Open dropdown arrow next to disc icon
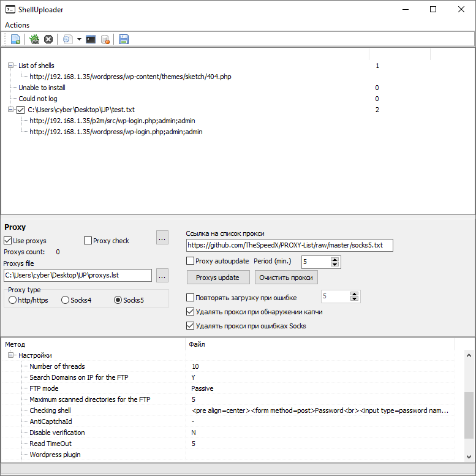Screen dimensions: 476x476 (x=79, y=39)
